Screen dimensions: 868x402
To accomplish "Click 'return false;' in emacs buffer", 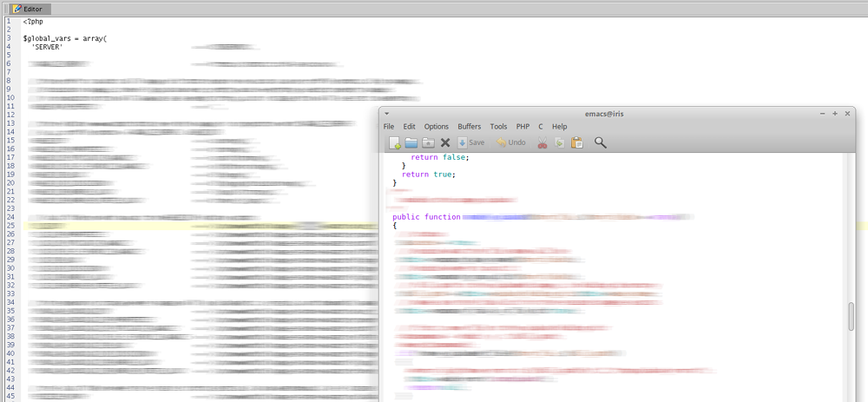I will [x=439, y=157].
